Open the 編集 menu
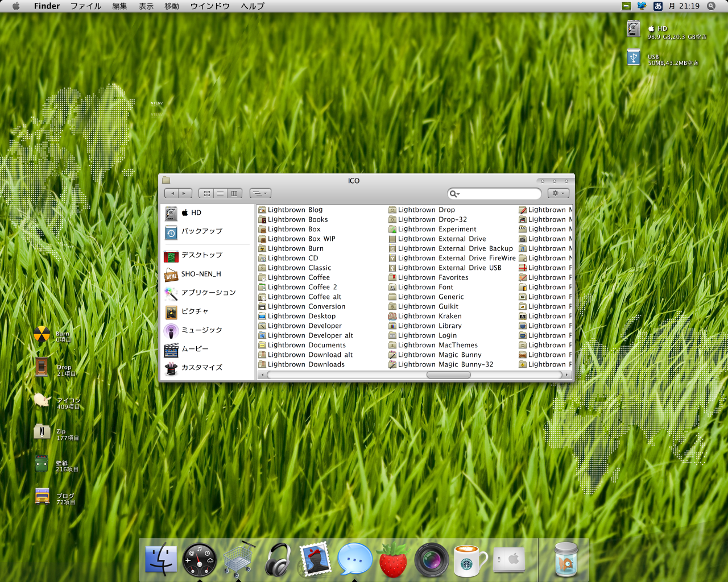Viewport: 728px width, 582px height. (119, 6)
